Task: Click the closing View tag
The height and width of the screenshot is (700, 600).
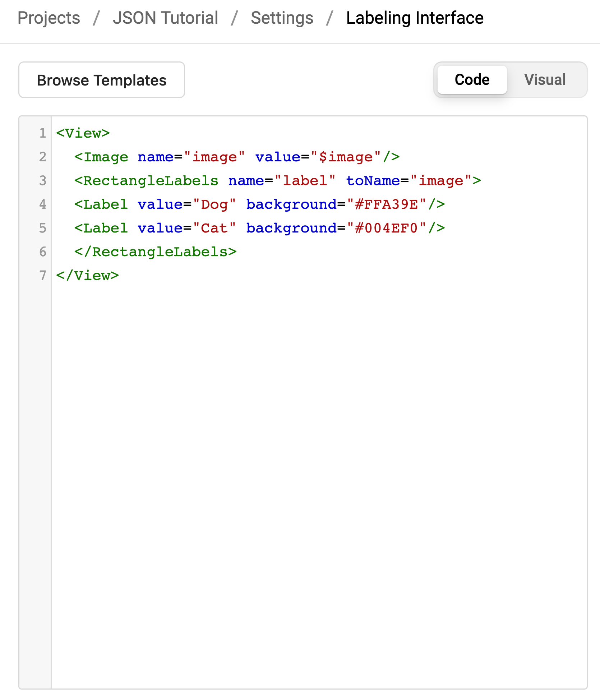Action: (87, 276)
